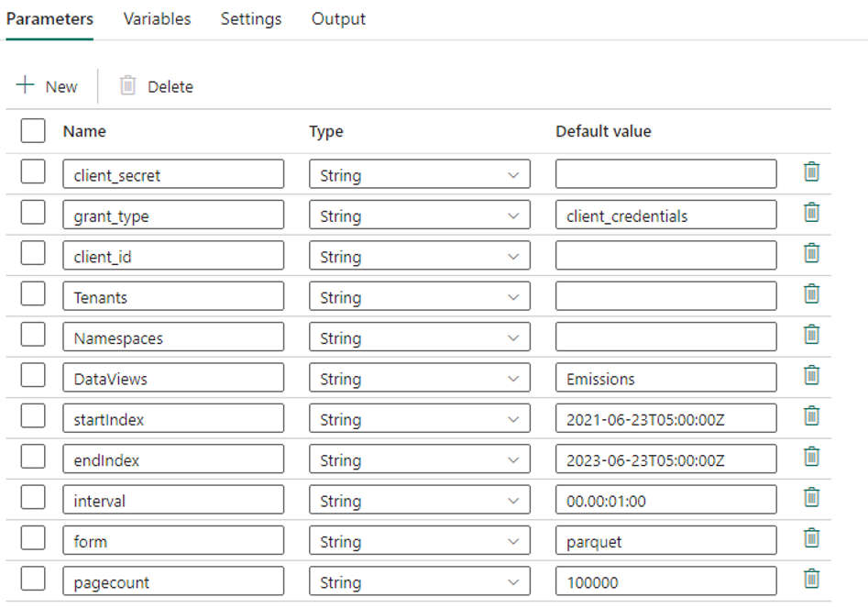Screen dimensions: 868x608
Task: Click the plus icon next to New
Action: [25, 84]
